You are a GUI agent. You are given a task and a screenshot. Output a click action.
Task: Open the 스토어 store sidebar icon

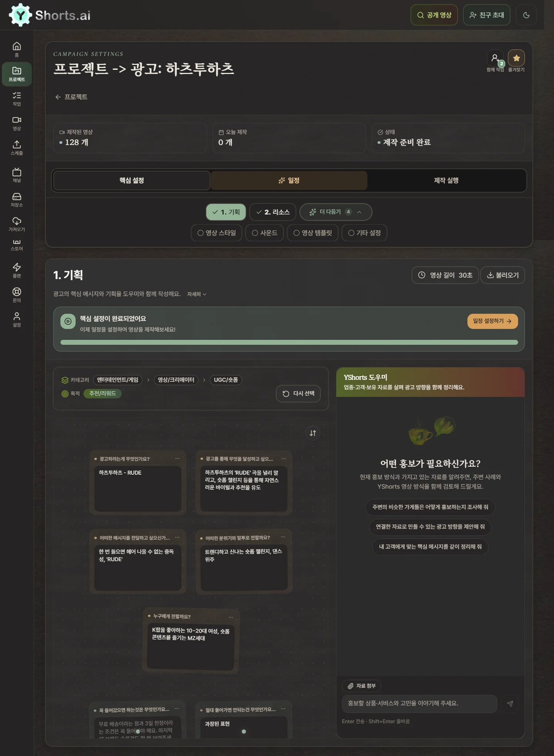(x=17, y=244)
